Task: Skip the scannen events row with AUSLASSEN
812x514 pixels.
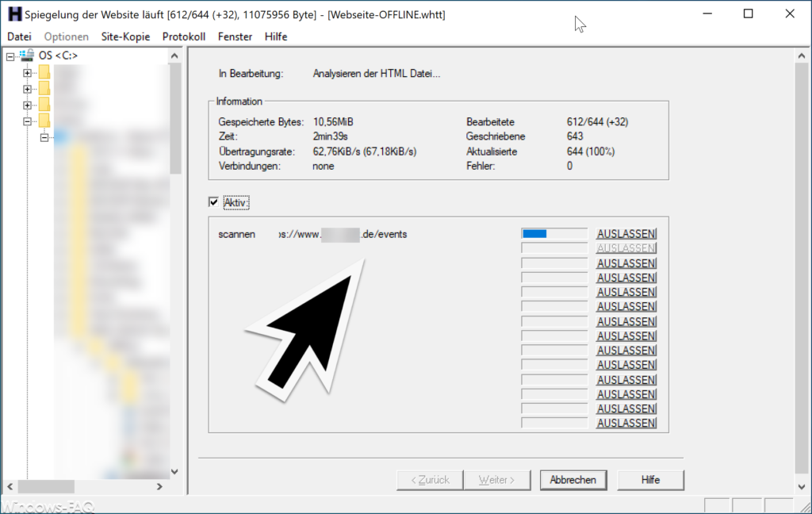Action: pos(626,234)
